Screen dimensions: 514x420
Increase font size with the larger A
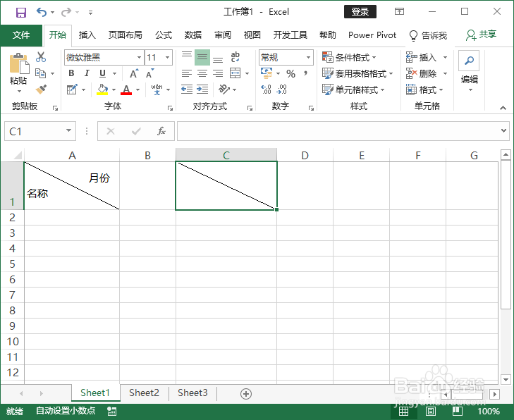[134, 73]
